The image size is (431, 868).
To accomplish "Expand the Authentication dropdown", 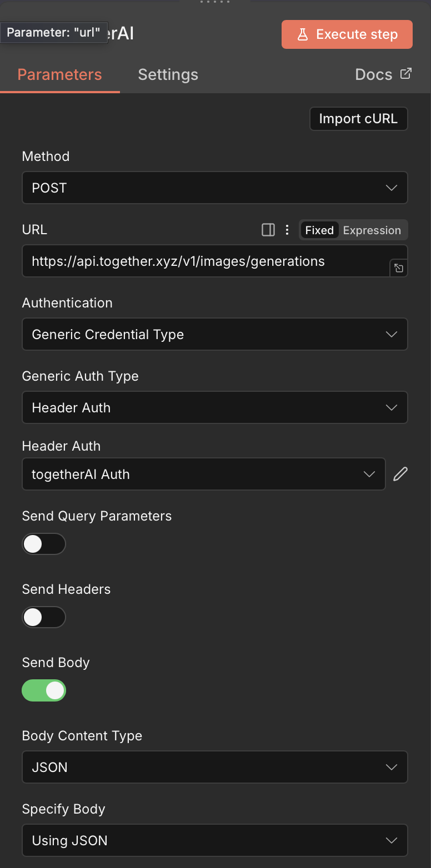I will [x=214, y=334].
